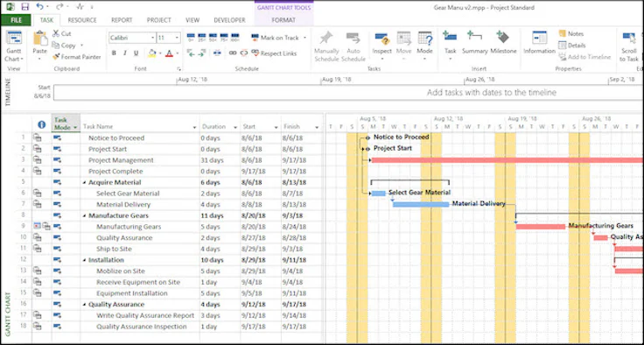644x345 pixels.
Task: Switch to REPORT tab
Action: (122, 20)
